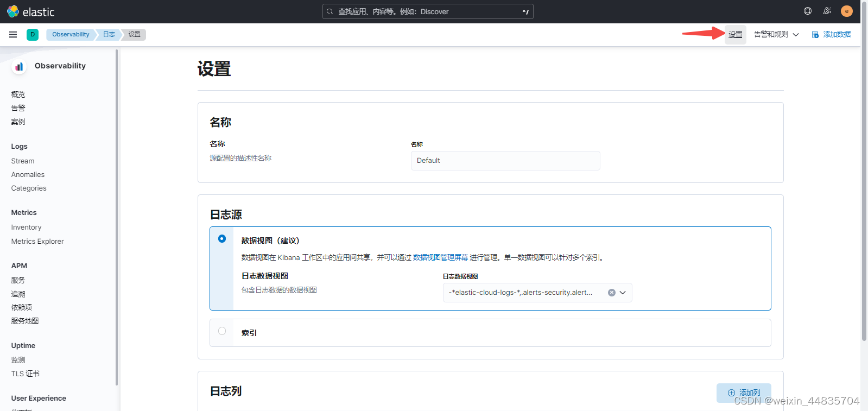Focus the global search field
This screenshot has height=411, width=868.
[x=428, y=11]
